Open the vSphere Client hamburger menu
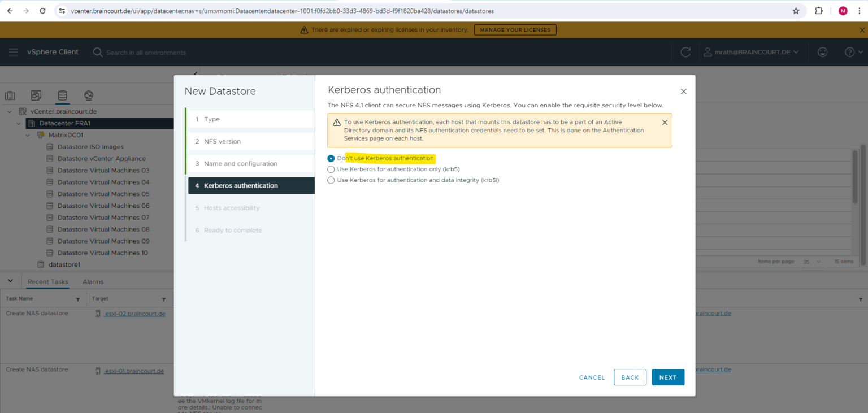 tap(14, 52)
